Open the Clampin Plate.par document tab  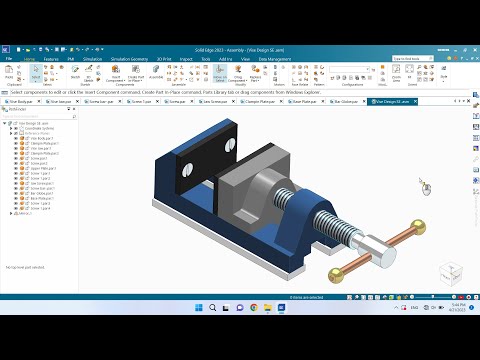click(259, 101)
